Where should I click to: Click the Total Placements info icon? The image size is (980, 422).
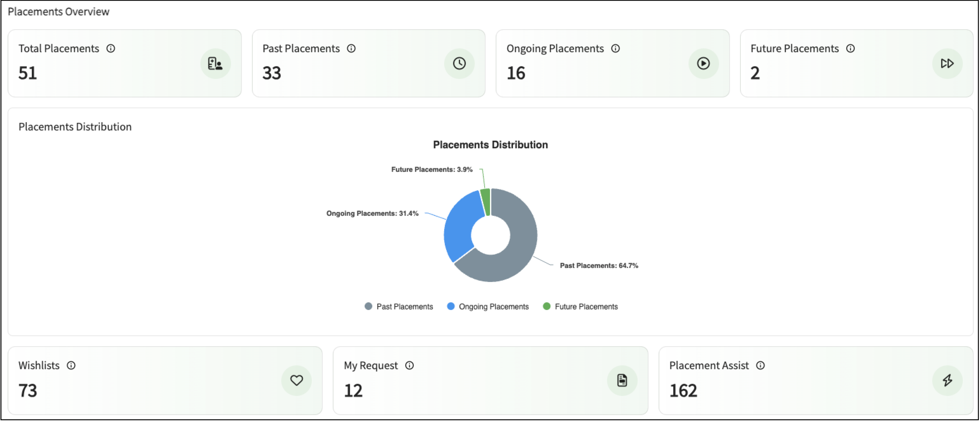111,49
